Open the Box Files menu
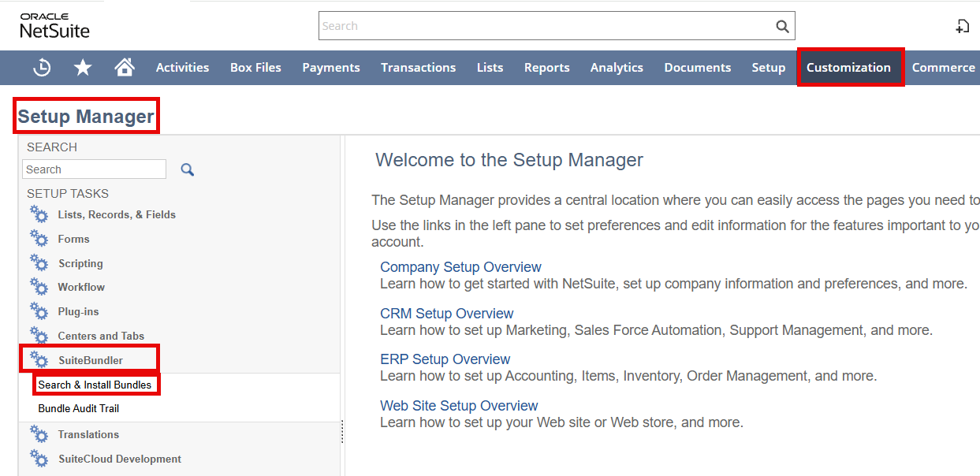 (x=255, y=68)
